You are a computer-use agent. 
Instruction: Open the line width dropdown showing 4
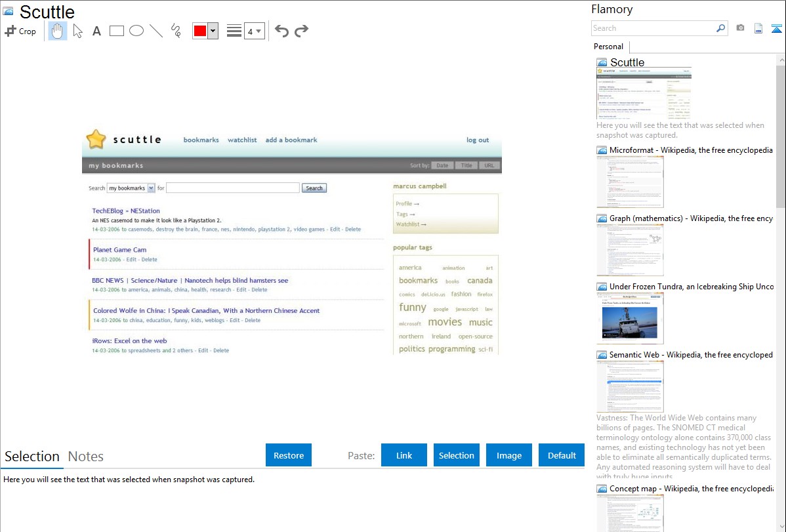pyautogui.click(x=254, y=31)
